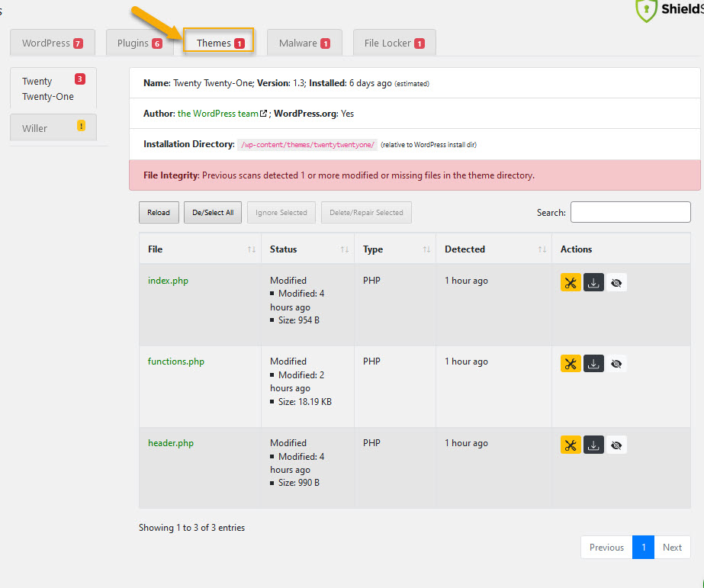Click the Delete/Repair Selected button
The height and width of the screenshot is (588, 704).
tap(366, 212)
